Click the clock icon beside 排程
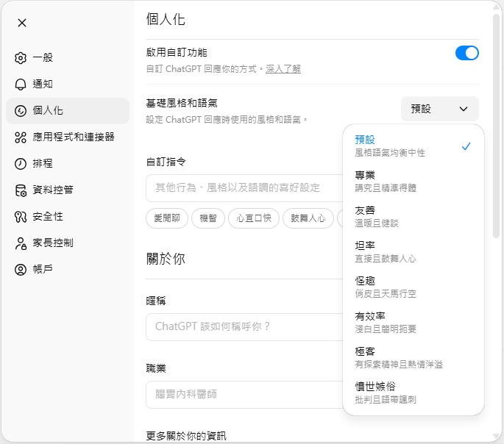Image resolution: width=504 pixels, height=444 pixels. pyautogui.click(x=21, y=163)
